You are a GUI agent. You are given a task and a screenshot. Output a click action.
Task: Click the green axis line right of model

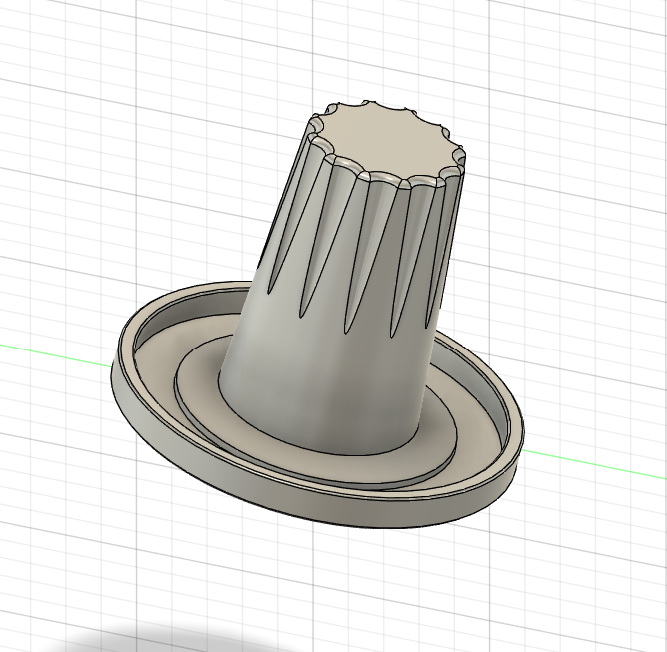[600, 460]
